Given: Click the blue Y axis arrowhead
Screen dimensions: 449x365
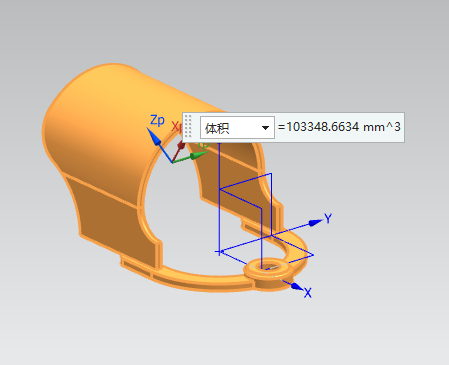Looking at the screenshot, I should [315, 222].
